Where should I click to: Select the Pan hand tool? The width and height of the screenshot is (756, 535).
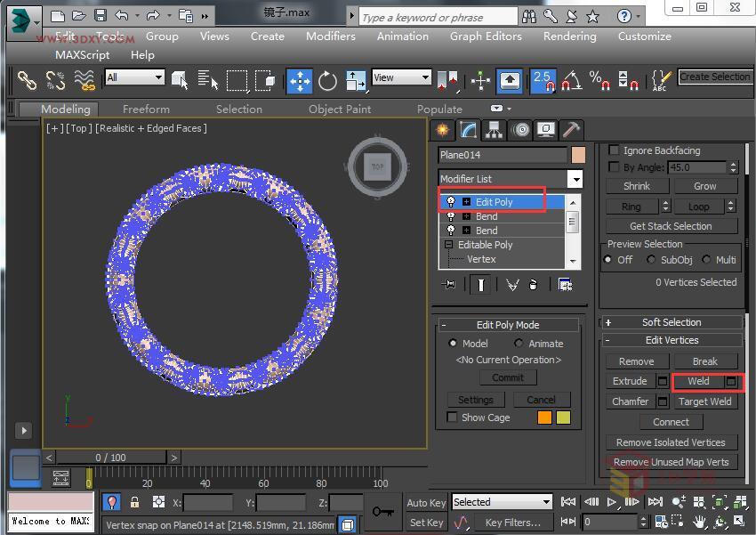tap(700, 522)
